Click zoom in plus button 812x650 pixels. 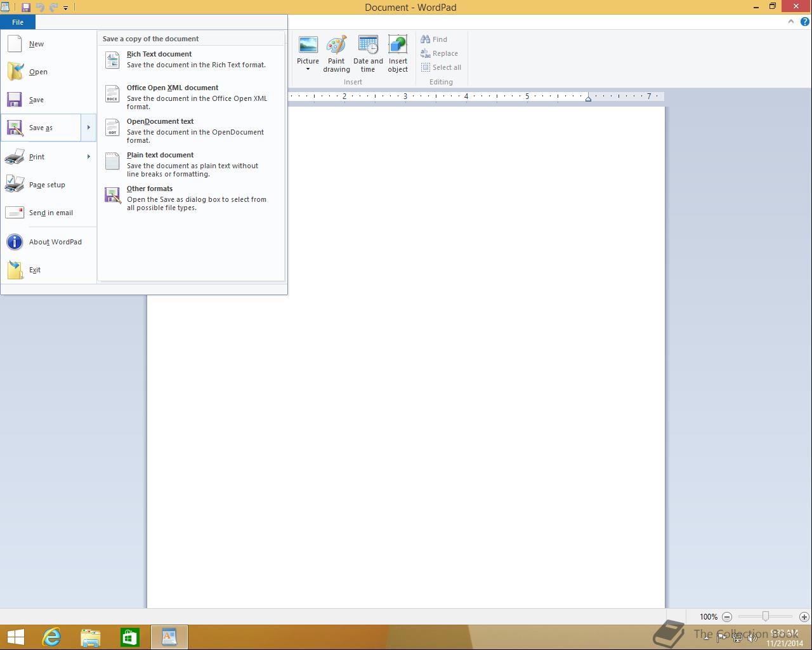coord(804,616)
